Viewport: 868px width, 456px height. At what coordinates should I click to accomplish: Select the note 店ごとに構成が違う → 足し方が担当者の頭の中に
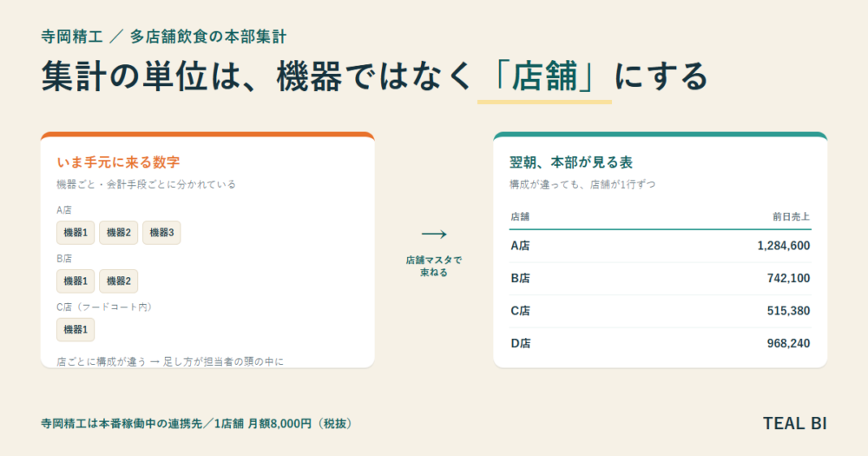(170, 362)
